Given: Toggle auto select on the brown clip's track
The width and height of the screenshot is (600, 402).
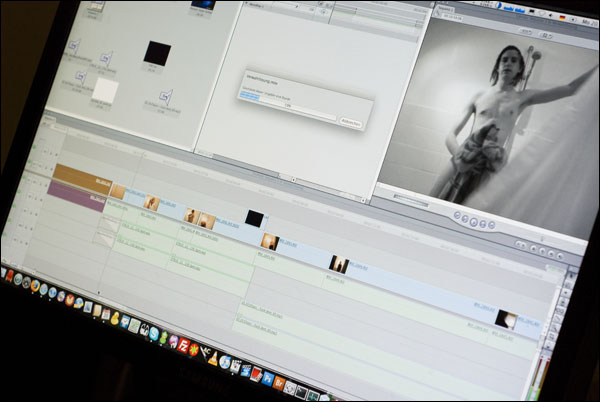Looking at the screenshot, I should pyautogui.click(x=52, y=169).
